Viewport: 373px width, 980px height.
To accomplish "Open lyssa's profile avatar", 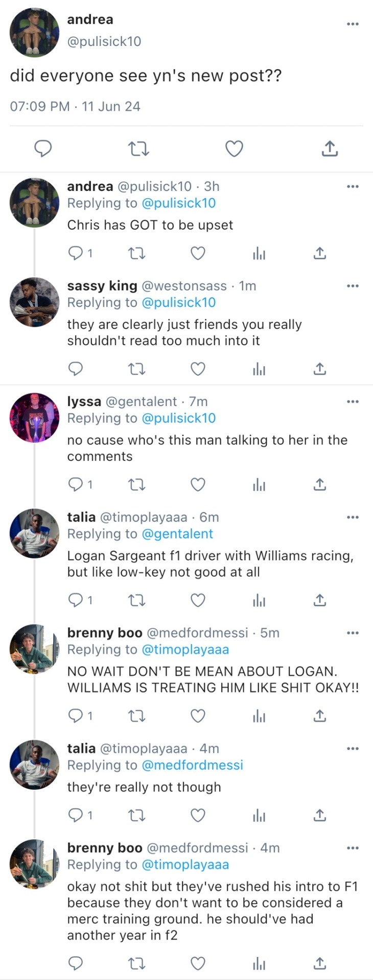I will 34,418.
